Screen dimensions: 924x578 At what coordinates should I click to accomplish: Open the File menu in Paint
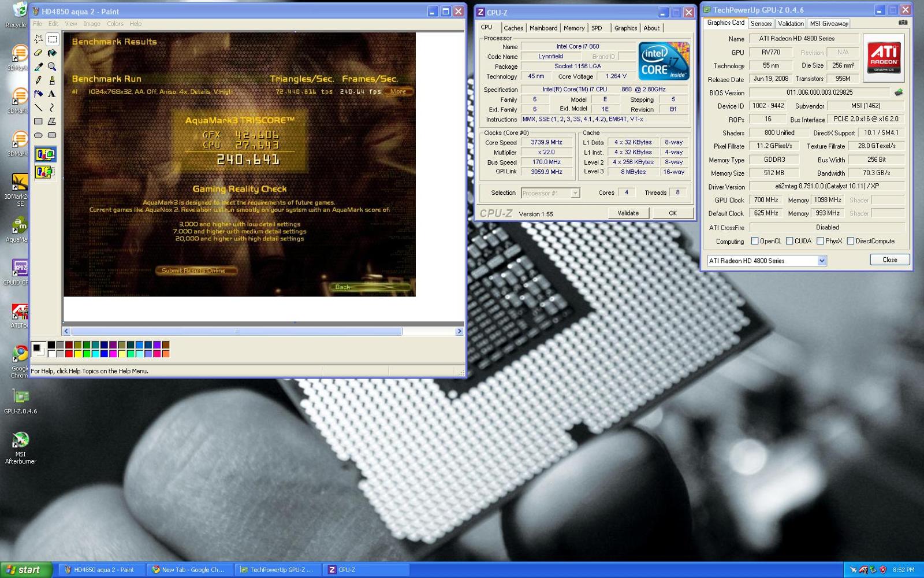[x=38, y=24]
